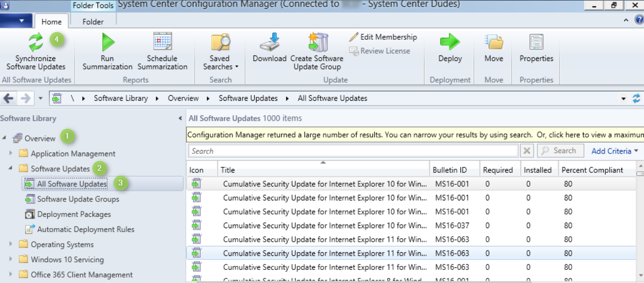
Task: Click the green Deploy arrow
Action: point(450,42)
